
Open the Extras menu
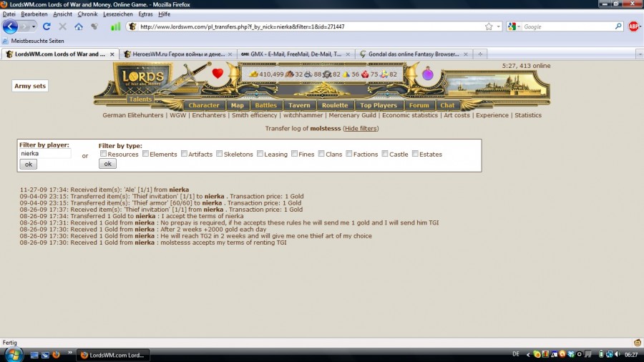point(145,14)
